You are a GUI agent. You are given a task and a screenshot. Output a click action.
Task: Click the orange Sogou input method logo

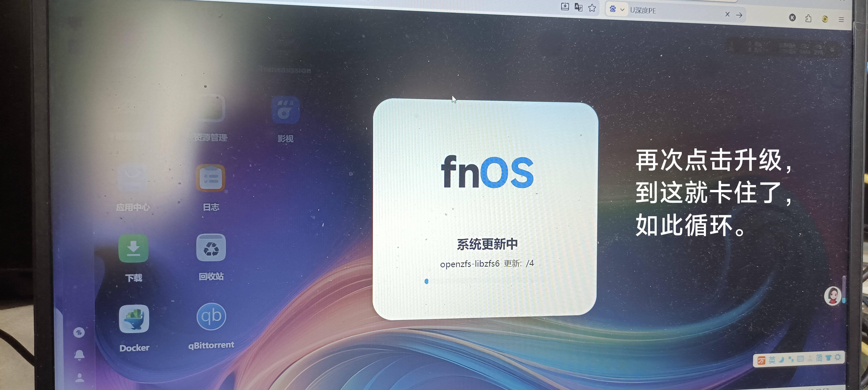pos(761,361)
